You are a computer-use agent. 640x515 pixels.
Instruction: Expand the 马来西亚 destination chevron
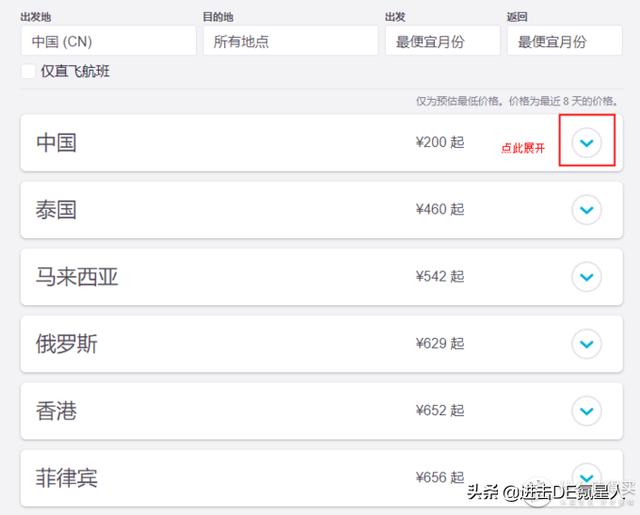coord(587,277)
